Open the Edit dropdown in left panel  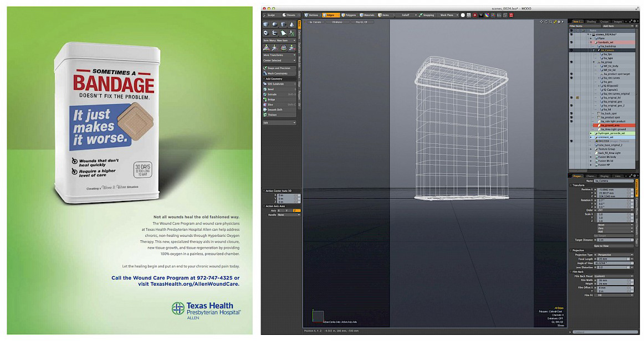279,123
